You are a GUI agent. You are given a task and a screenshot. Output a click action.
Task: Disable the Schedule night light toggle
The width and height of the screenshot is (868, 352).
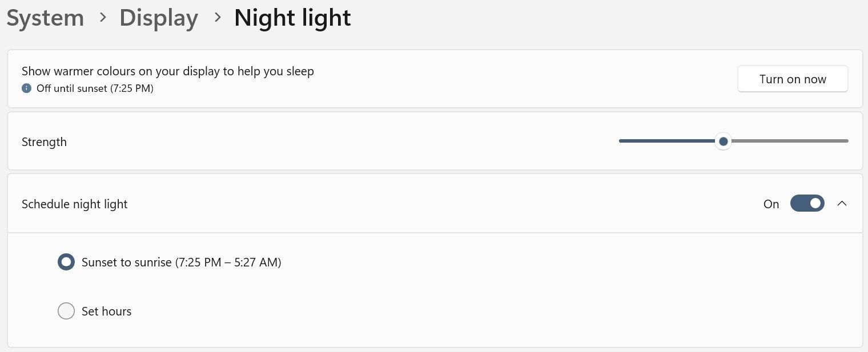[807, 204]
